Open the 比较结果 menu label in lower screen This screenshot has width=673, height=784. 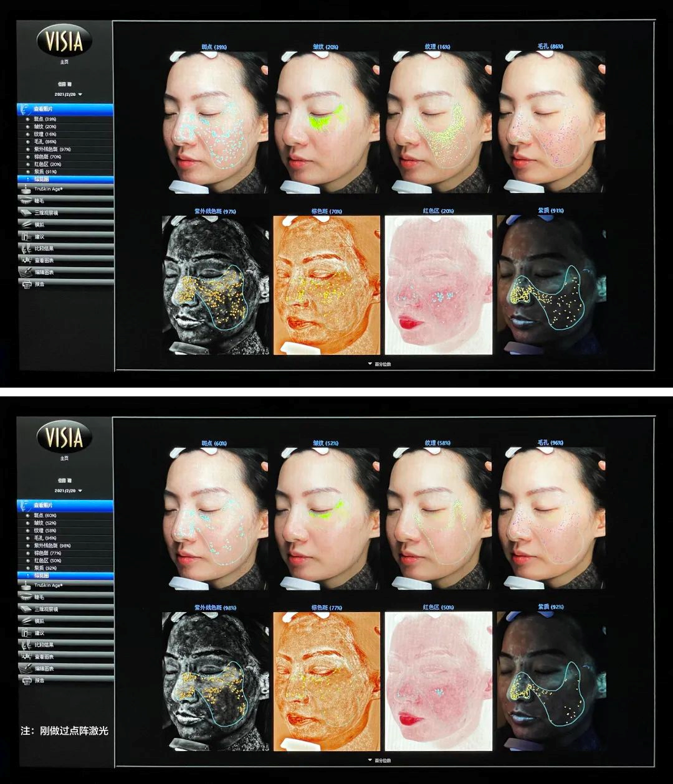44,645
